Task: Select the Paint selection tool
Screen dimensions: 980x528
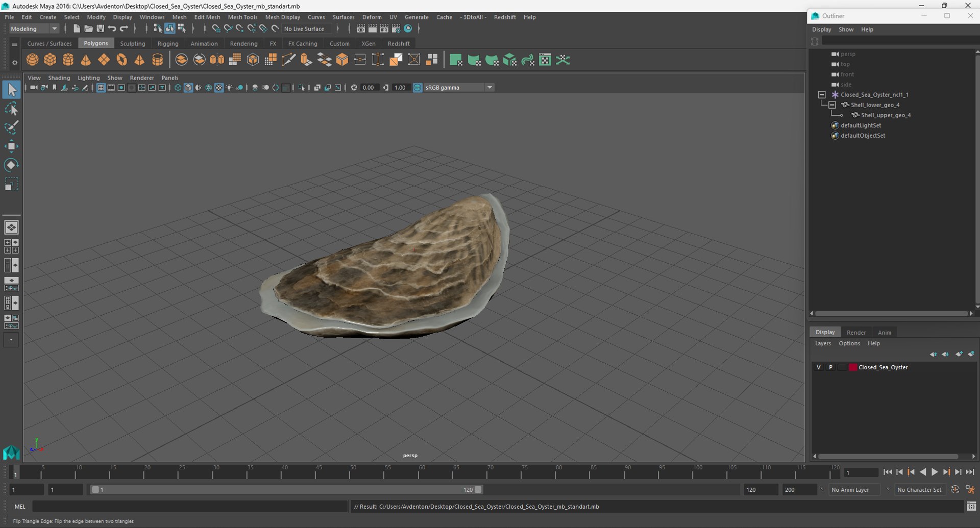Action: (x=11, y=128)
